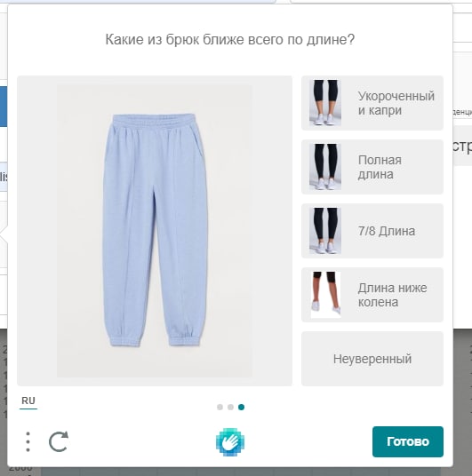Viewport: 472px width, 476px height.
Task: Click the pixelated hand logo icon
Action: (x=230, y=441)
